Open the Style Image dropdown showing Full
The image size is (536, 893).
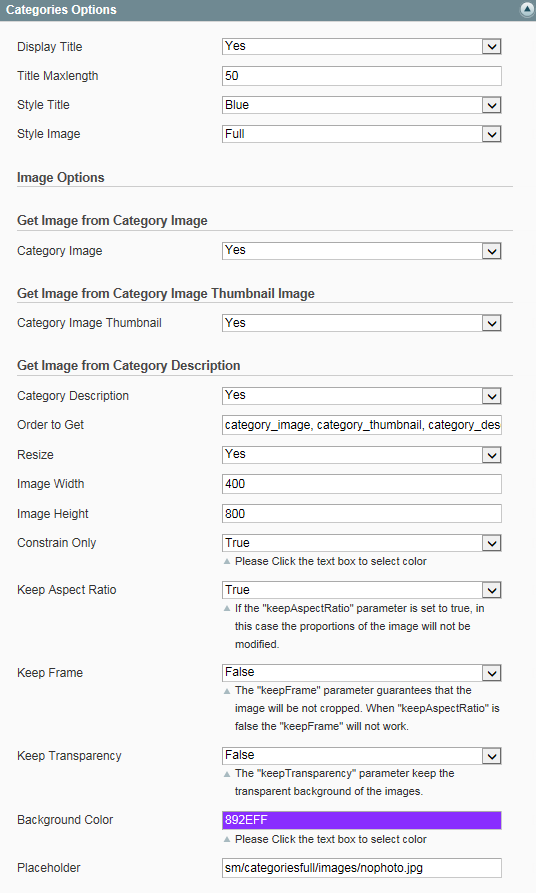pyautogui.click(x=362, y=134)
